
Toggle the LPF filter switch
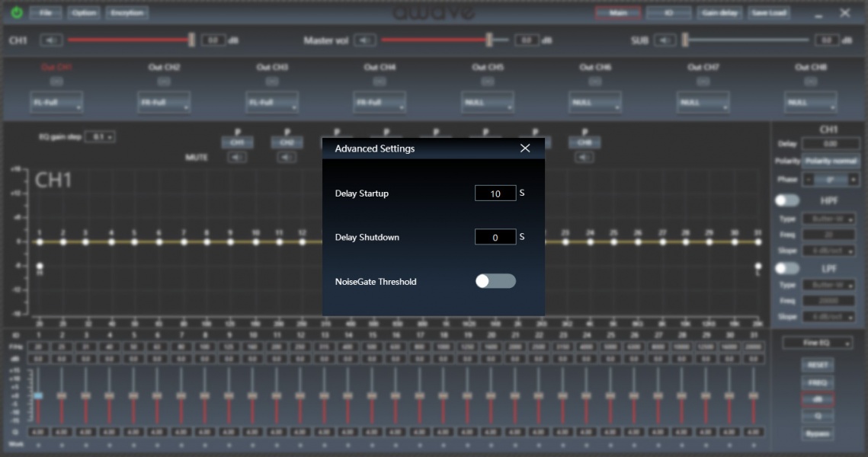(787, 268)
